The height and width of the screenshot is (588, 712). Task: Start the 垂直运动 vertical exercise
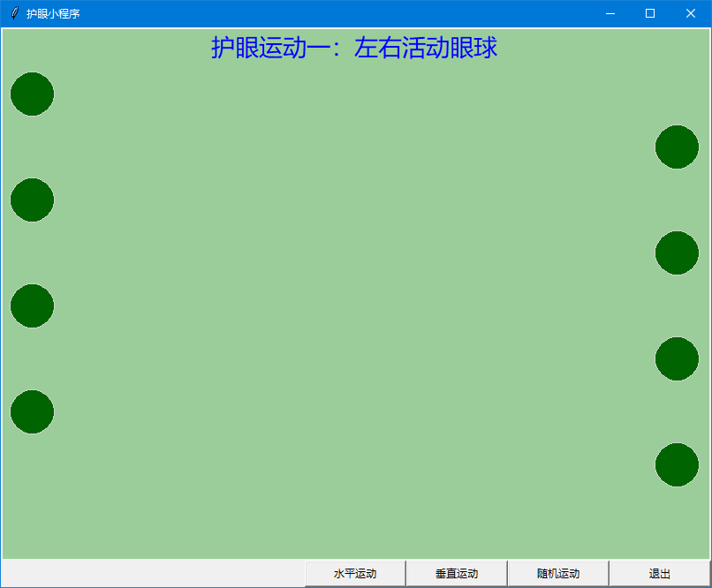[x=457, y=574]
